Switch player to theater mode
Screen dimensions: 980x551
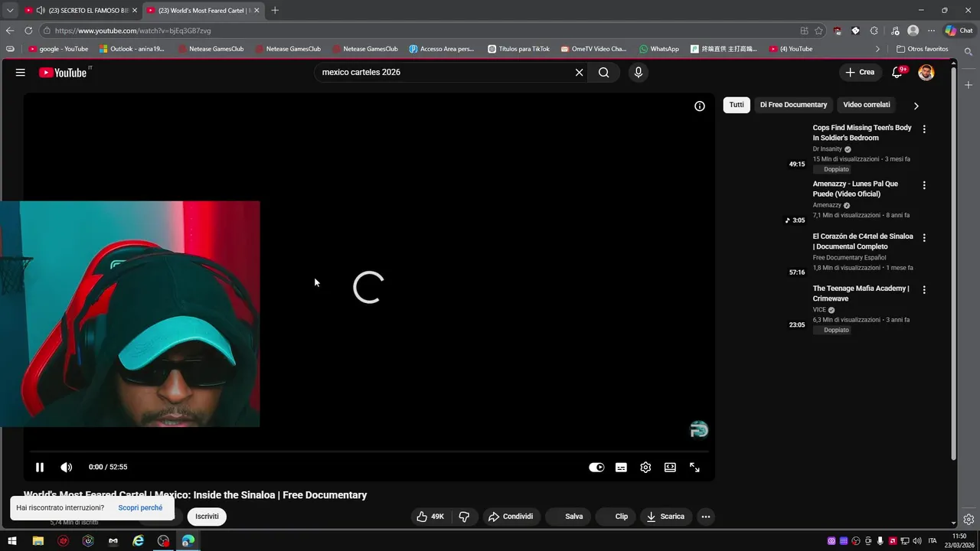670,467
